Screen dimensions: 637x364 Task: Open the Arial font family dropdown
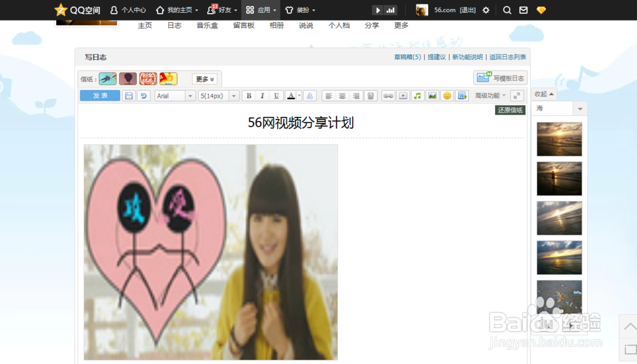[x=175, y=95]
